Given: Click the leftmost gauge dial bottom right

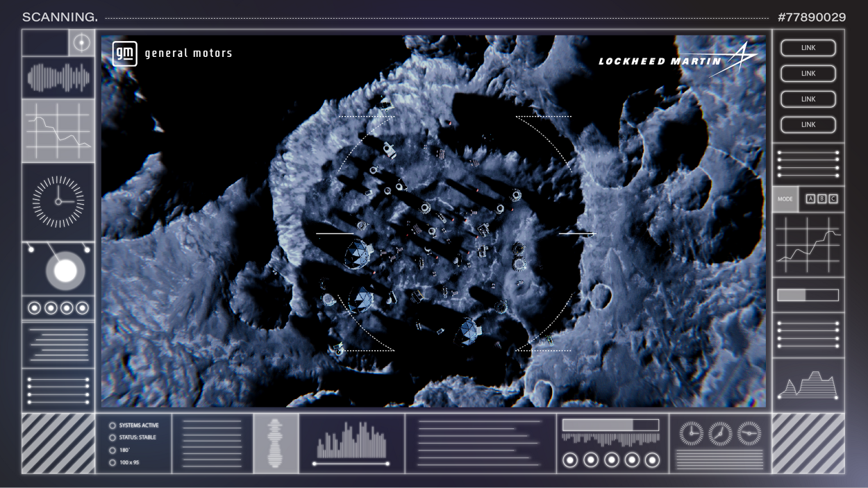Looking at the screenshot, I should [692, 433].
